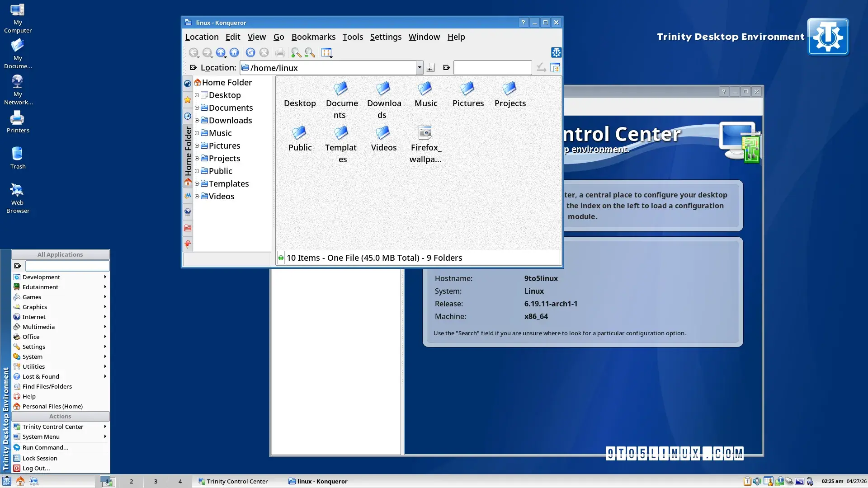Expand the Downloads tree item
The height and width of the screenshot is (488, 868).
pyautogui.click(x=197, y=121)
